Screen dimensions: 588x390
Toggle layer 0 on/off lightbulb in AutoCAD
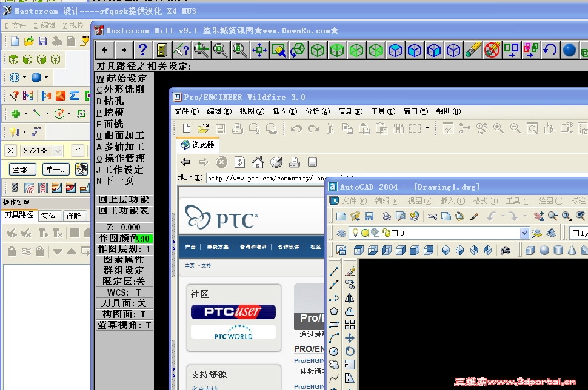coord(355,233)
